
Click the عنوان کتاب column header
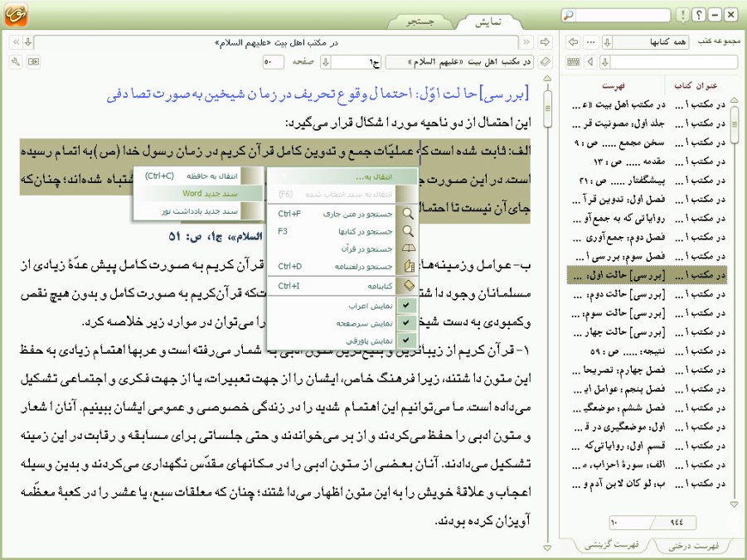[696, 85]
